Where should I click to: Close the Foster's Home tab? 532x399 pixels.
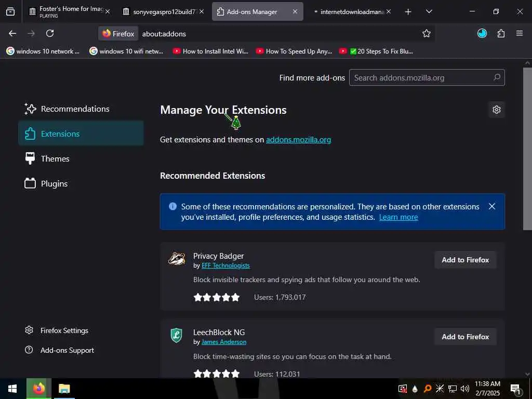click(108, 11)
